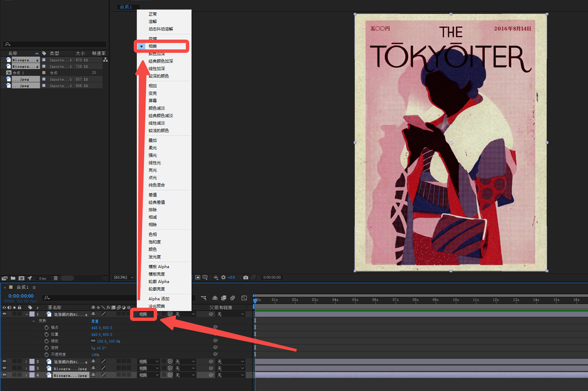
Task: Click the 8 bpc color depth button
Action: [43, 279]
